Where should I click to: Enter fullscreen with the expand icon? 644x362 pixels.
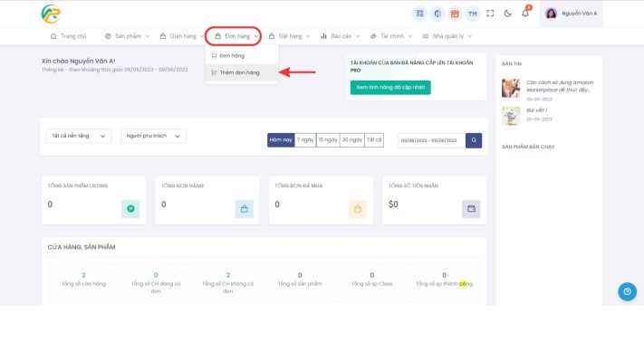click(490, 14)
